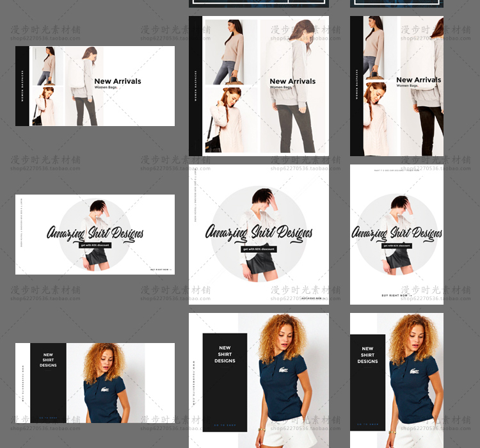The height and width of the screenshot is (448, 480).
Task: Click the woman with black handbag in the square banner
Action: click(x=223, y=120)
